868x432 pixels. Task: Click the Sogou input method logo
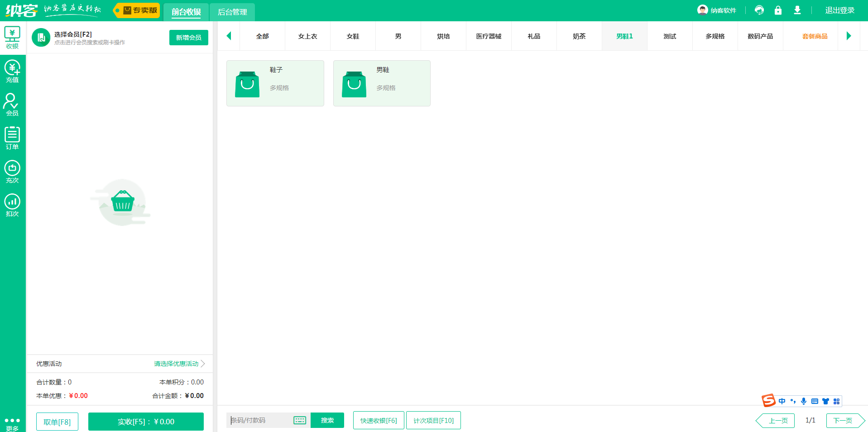pyautogui.click(x=768, y=401)
